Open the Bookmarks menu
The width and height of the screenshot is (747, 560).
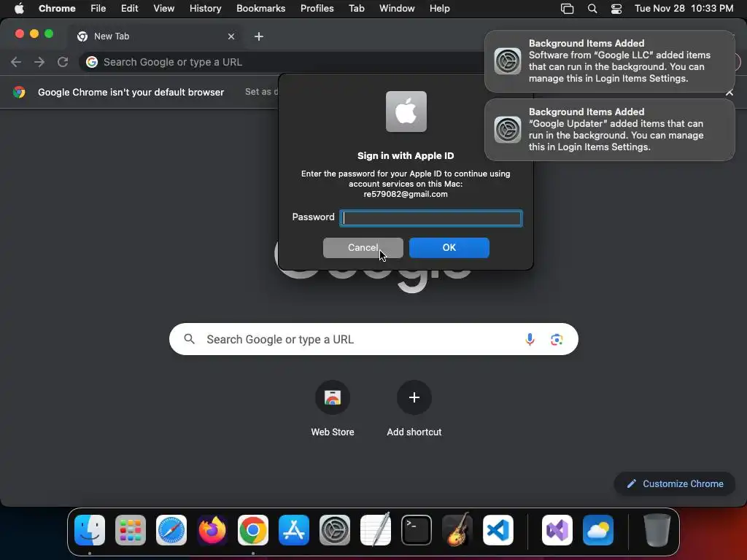click(260, 8)
